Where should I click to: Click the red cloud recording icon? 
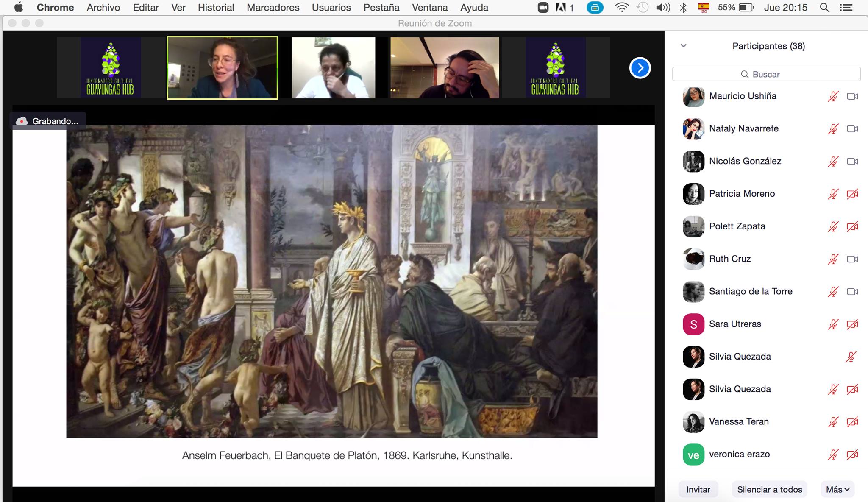tap(22, 121)
